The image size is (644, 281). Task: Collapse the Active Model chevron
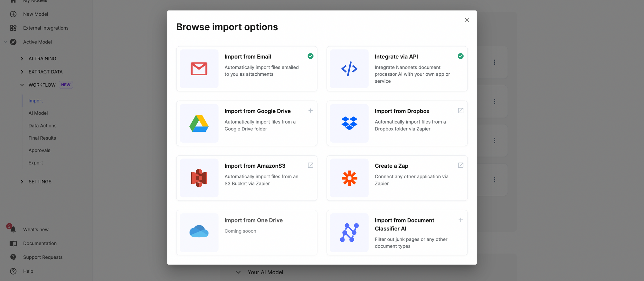coord(5,42)
